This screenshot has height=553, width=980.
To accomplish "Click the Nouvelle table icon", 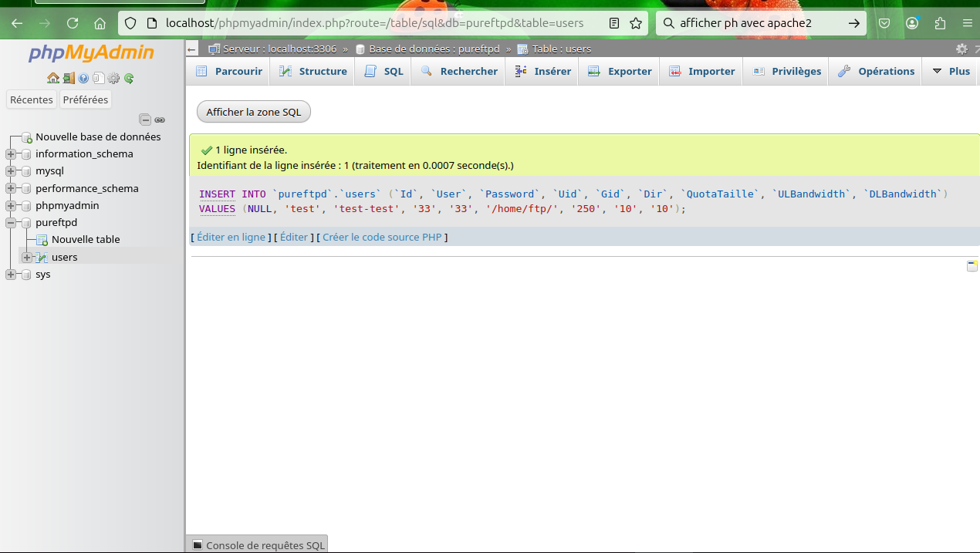I will (42, 240).
